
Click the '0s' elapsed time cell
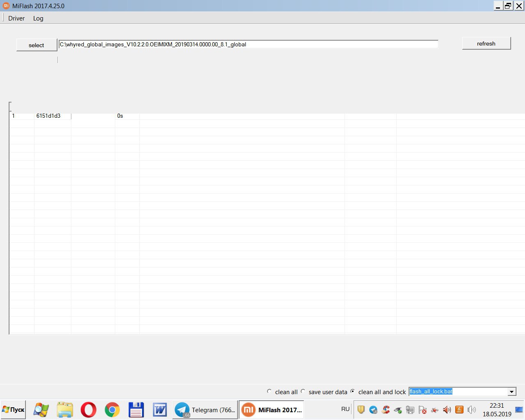pyautogui.click(x=120, y=116)
